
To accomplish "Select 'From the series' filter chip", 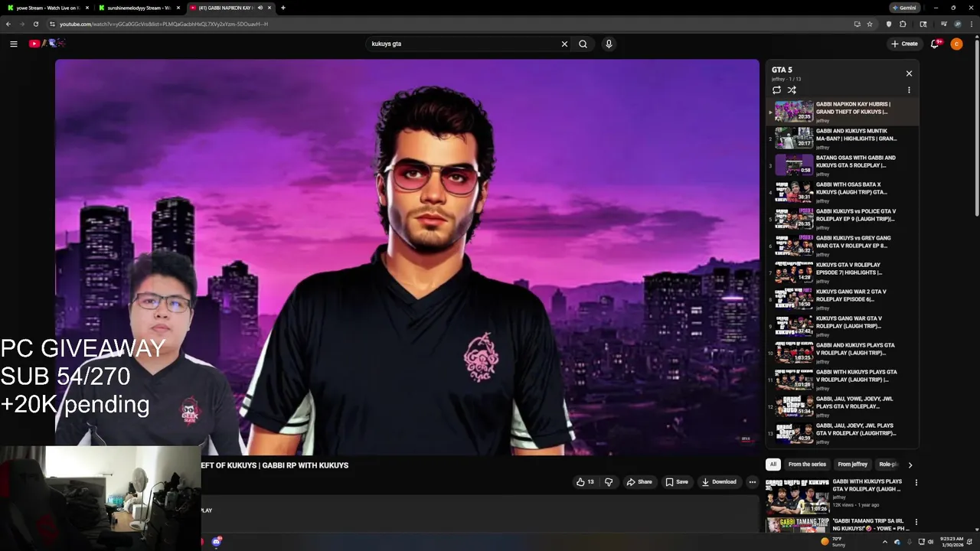I will [807, 465].
